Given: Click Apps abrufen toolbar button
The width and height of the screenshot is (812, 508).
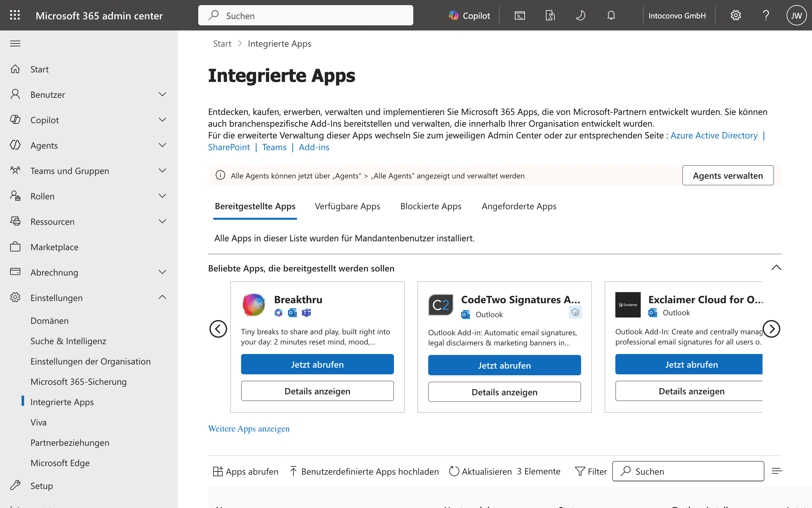Looking at the screenshot, I should (246, 471).
